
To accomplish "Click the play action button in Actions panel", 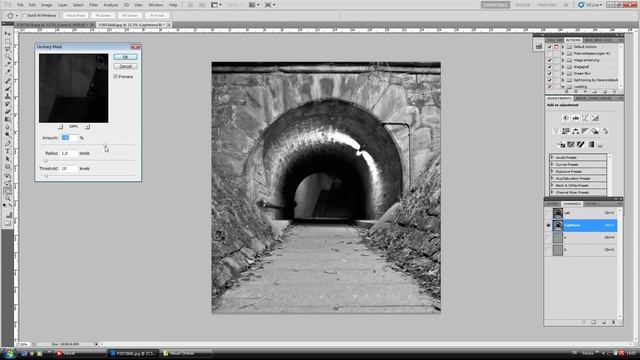I will [586, 91].
